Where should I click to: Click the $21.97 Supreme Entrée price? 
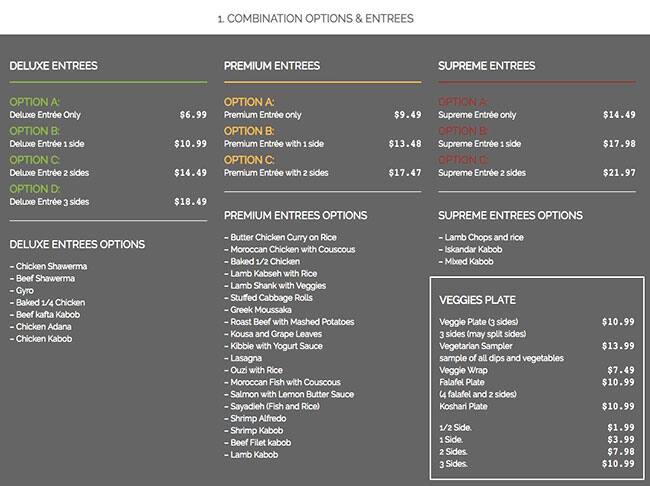(618, 173)
